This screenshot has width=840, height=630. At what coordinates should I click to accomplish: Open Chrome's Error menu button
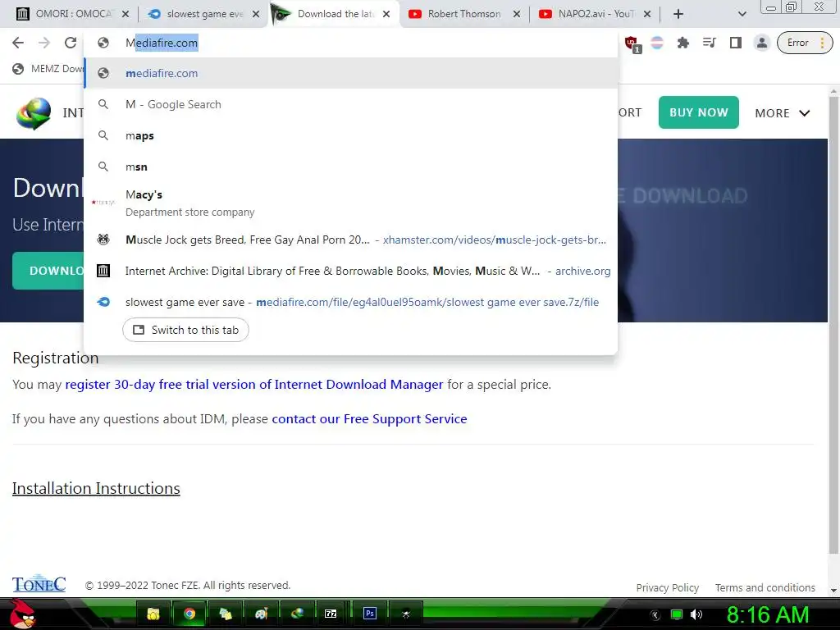point(806,43)
